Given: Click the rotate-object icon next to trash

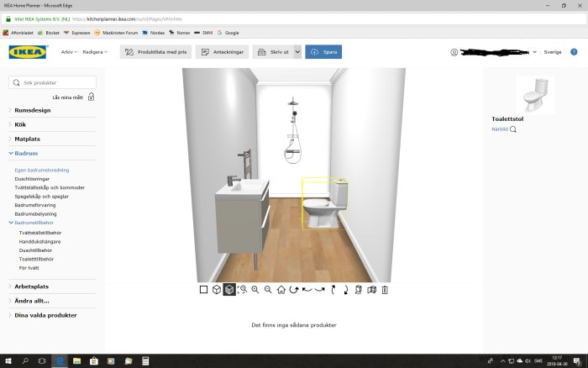Looking at the screenshot, I should 359,290.
